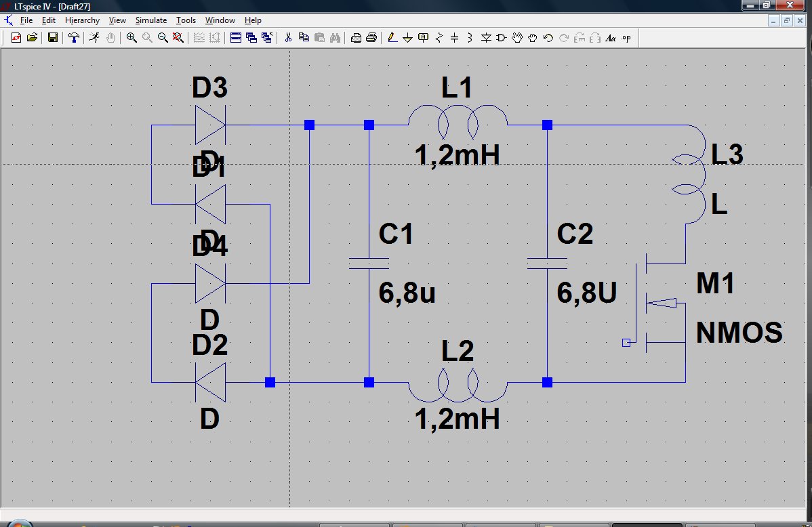Place an Inductor from toolbar
Screen dimensions: 812x527
coord(470,38)
